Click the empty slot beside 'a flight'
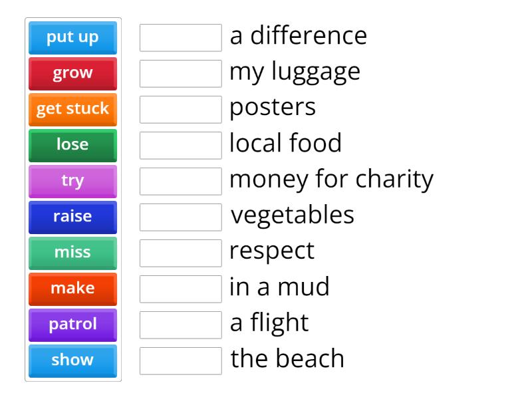The width and height of the screenshot is (532, 399). [180, 325]
